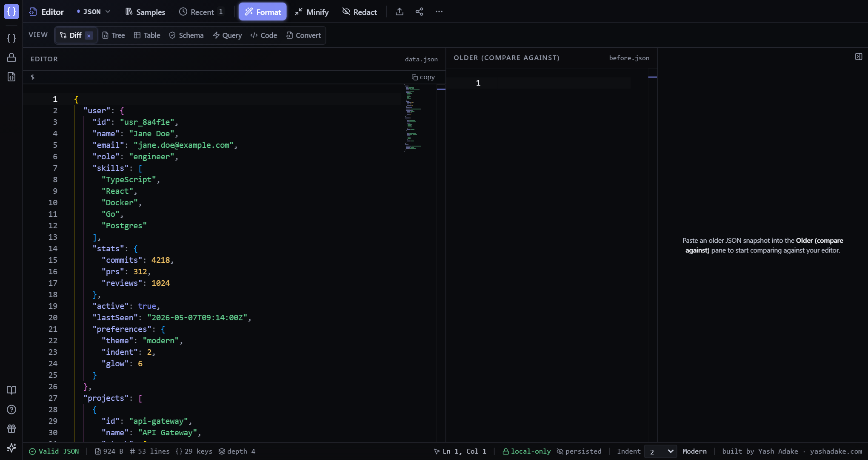The width and height of the screenshot is (868, 460).
Task: Copy the JSON path with copy button
Action: (x=423, y=77)
